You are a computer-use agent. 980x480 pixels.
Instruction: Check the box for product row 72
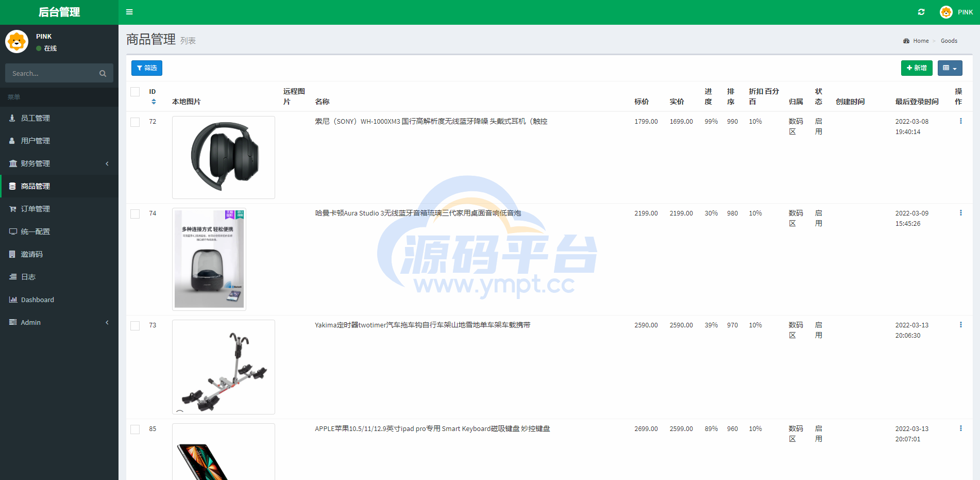[x=135, y=122]
